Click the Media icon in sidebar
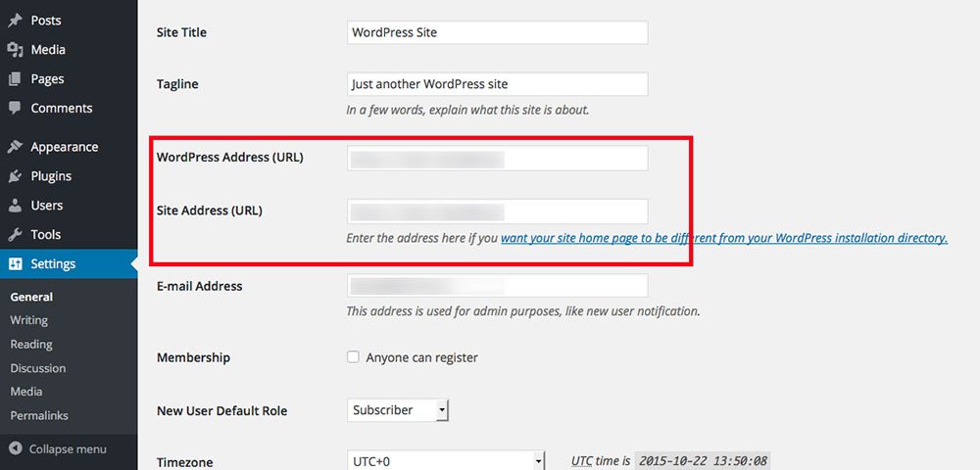 tap(15, 50)
